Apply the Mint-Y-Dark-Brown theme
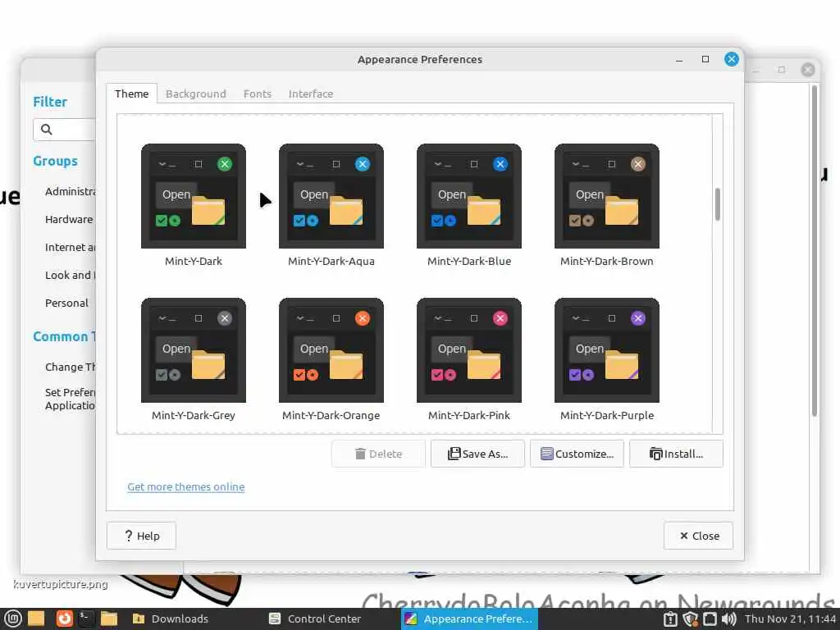This screenshot has height=630, width=840. point(606,196)
